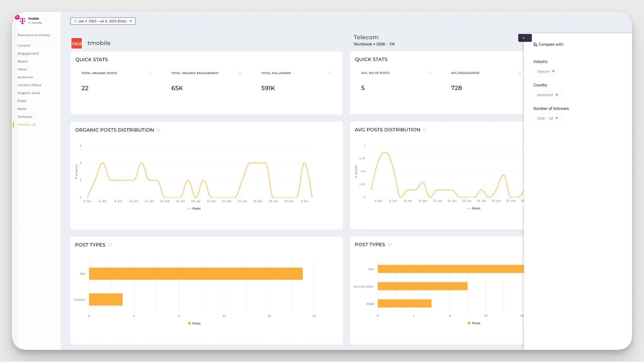Screen dimensions: 644x362
Task: Click the 591K followers value
Action: pos(268,88)
